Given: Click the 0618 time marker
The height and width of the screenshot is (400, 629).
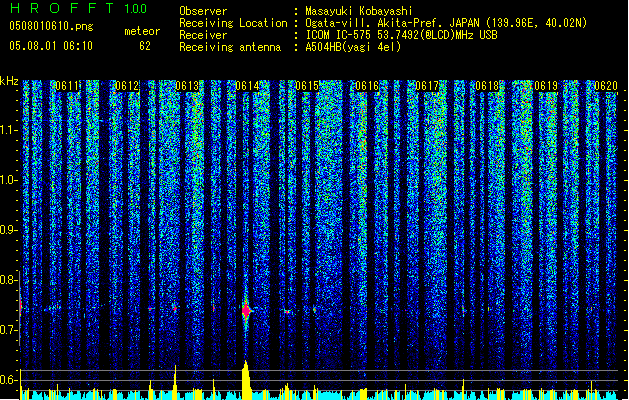Looking at the screenshot, I should pyautogui.click(x=487, y=86).
